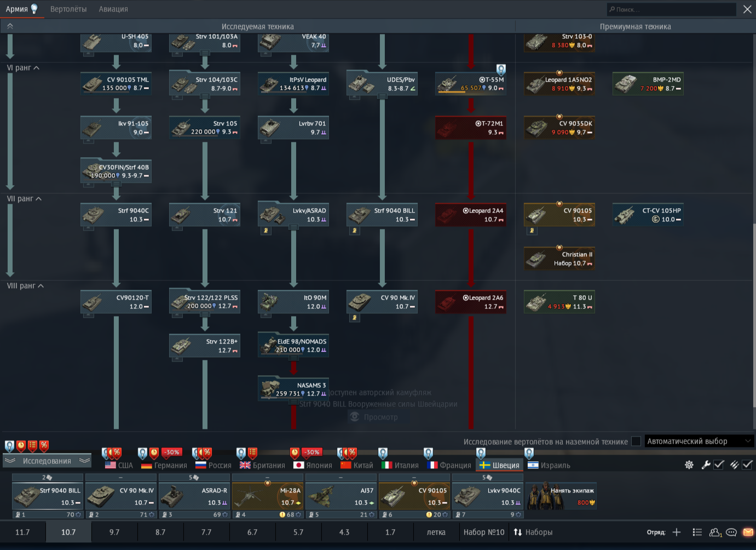Select the Швеция nation tab
This screenshot has height=550, width=756.
point(499,466)
